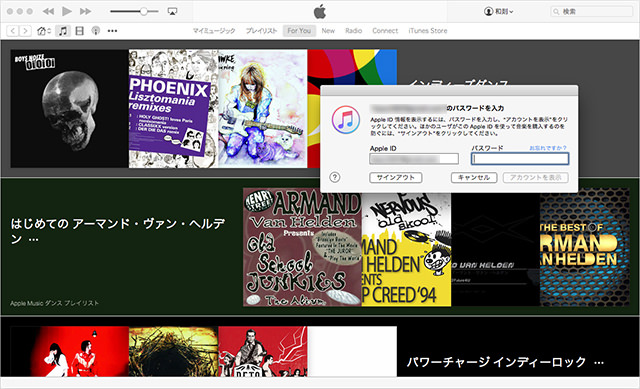This screenshot has width=640, height=389.
Task: Open the はじめての アーマンド・ヴァン・ヘルデン playlist title
Action: click(118, 231)
